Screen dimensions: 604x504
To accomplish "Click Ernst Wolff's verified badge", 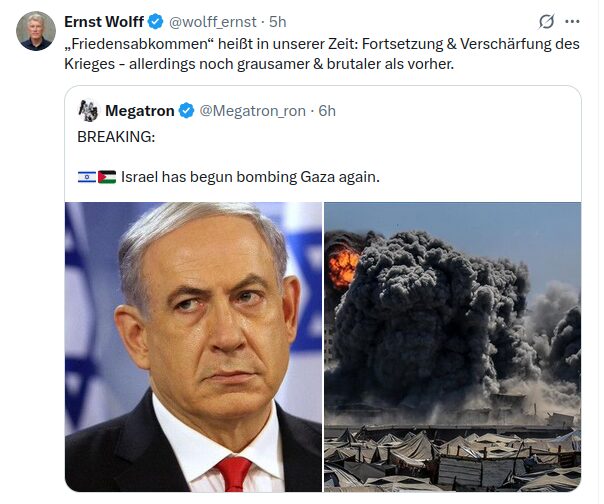I will pos(156,22).
